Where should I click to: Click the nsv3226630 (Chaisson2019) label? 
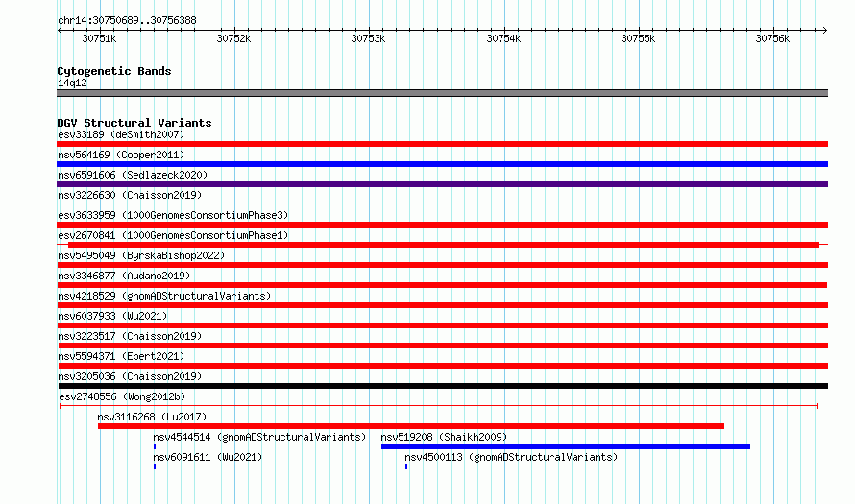pyautogui.click(x=130, y=195)
